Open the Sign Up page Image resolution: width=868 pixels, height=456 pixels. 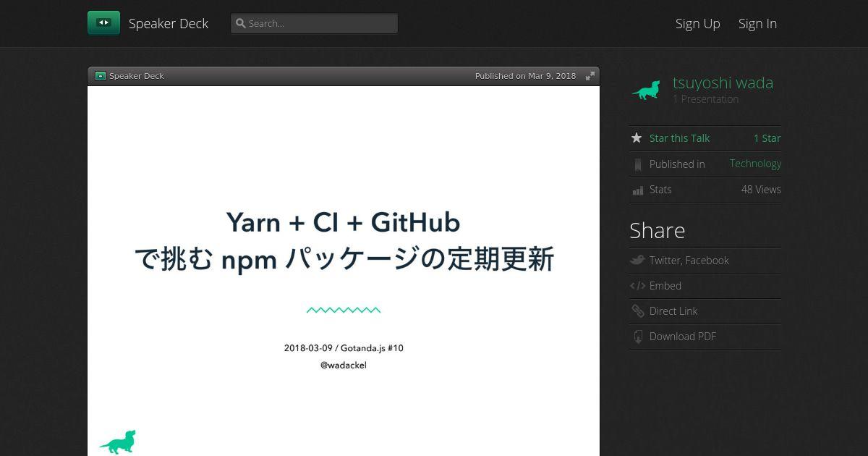tap(698, 23)
